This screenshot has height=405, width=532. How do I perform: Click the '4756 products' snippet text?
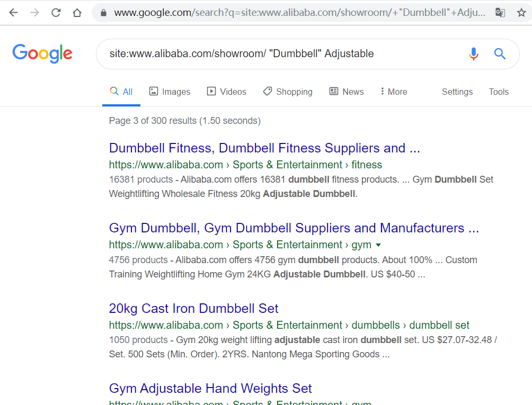[138, 260]
